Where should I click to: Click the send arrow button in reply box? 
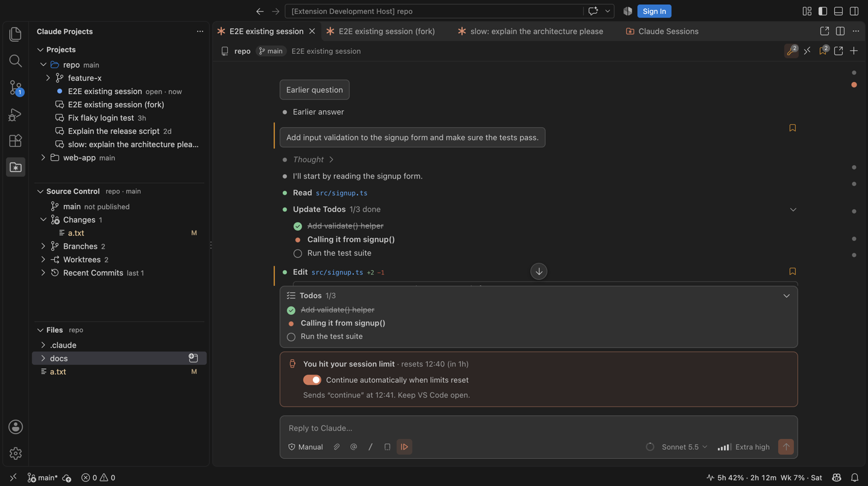[786, 447]
